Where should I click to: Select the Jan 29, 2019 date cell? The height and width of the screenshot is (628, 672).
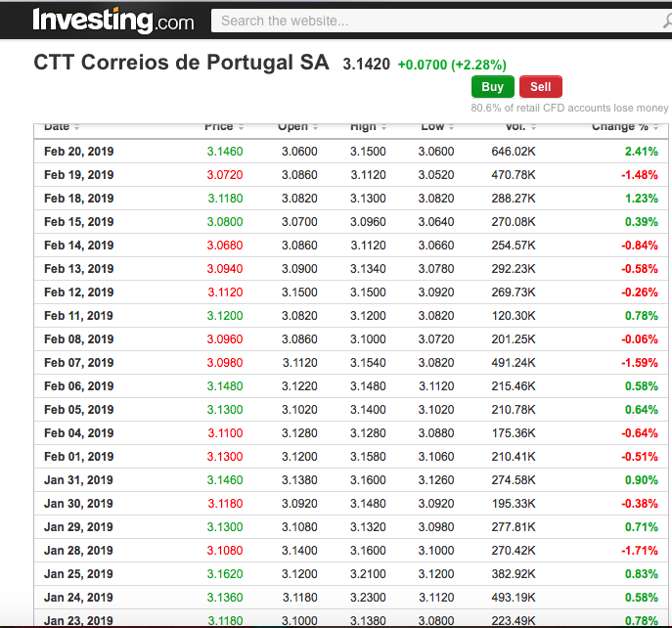[x=79, y=527]
